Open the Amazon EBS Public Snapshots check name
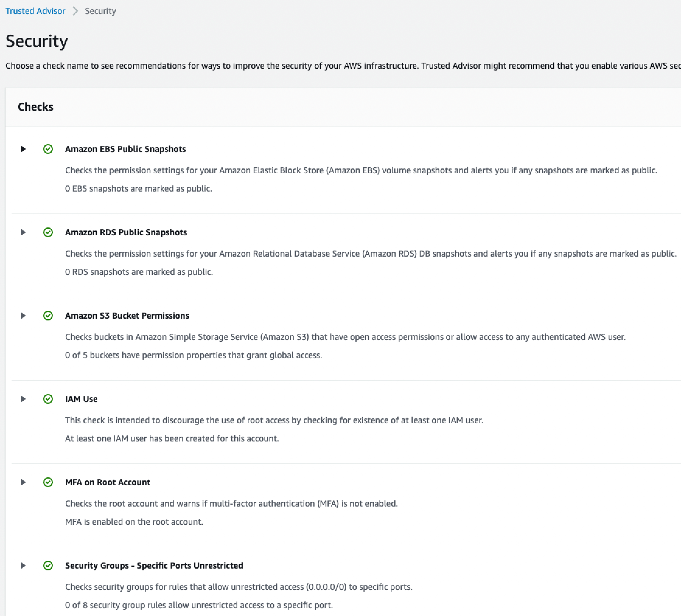Viewport: 681px width, 616px height. click(x=125, y=149)
